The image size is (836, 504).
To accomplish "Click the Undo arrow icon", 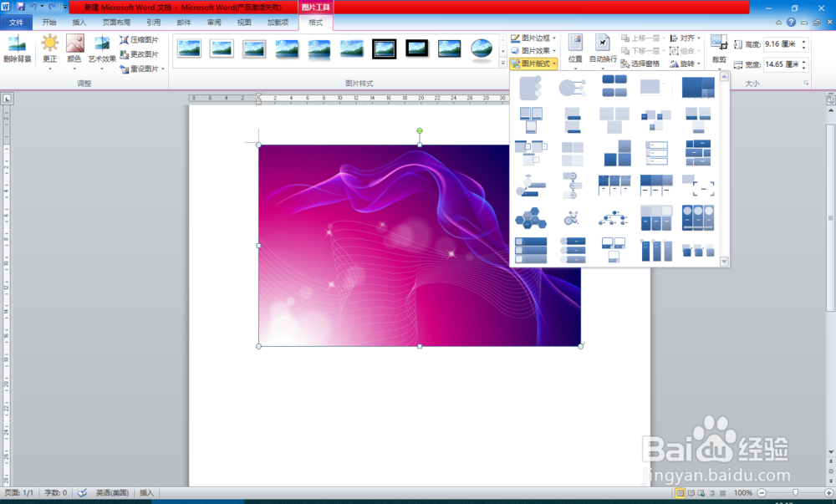I will pos(33,7).
